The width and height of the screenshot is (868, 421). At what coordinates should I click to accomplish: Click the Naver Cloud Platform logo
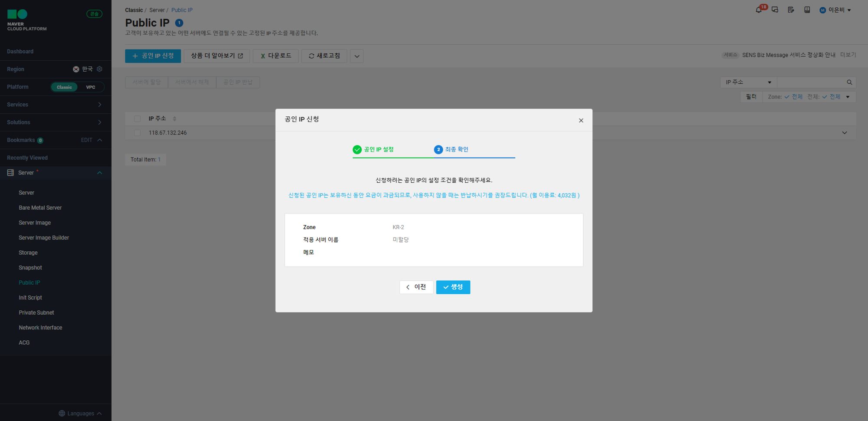point(27,20)
